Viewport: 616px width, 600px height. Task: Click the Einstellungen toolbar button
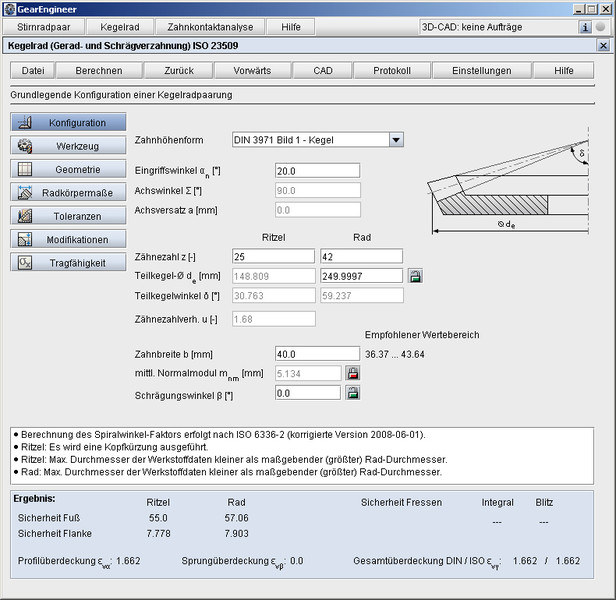point(481,71)
